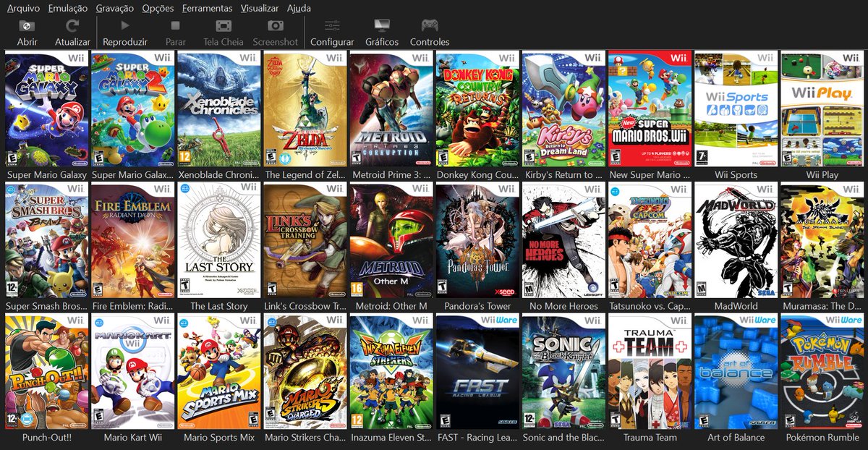Select the Metroid Prime 3 Corruption cover
This screenshot has width=868, height=450.
pos(391,109)
